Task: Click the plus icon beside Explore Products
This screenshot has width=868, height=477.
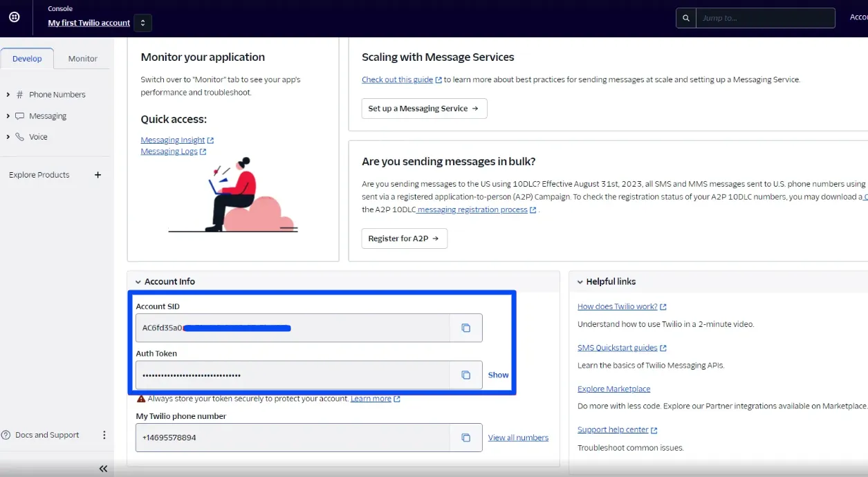Action: pos(98,175)
